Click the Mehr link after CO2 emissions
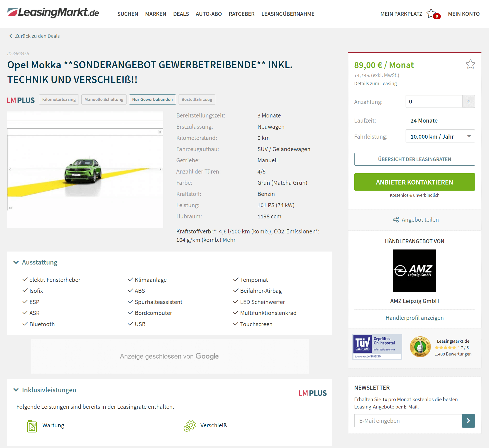This screenshot has width=489, height=448. tap(229, 240)
